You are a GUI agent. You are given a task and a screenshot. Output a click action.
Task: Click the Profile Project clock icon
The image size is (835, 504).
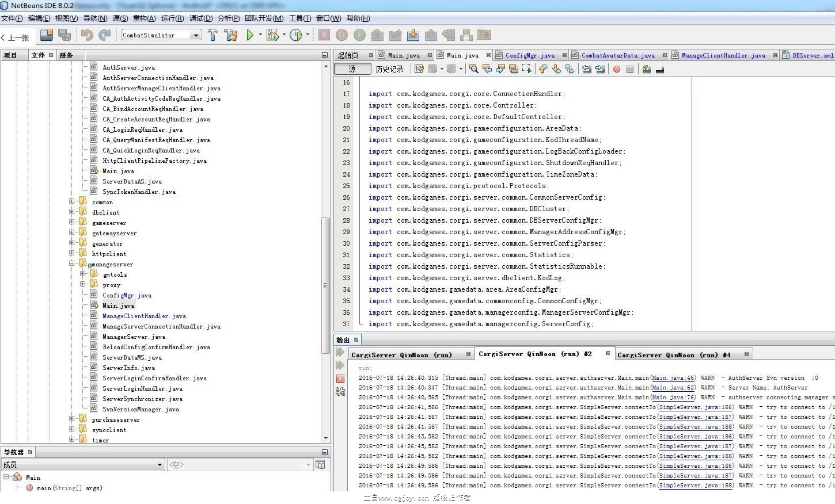pyautogui.click(x=296, y=35)
